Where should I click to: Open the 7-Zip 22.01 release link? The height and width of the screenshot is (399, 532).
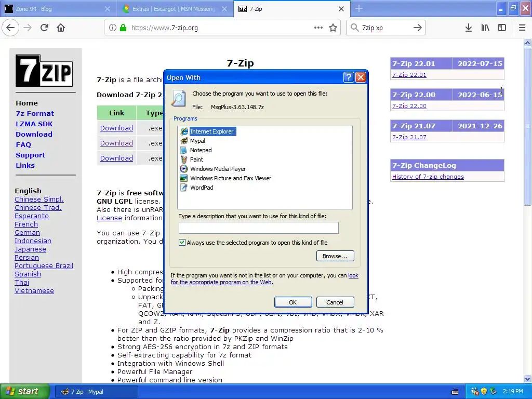click(x=409, y=75)
